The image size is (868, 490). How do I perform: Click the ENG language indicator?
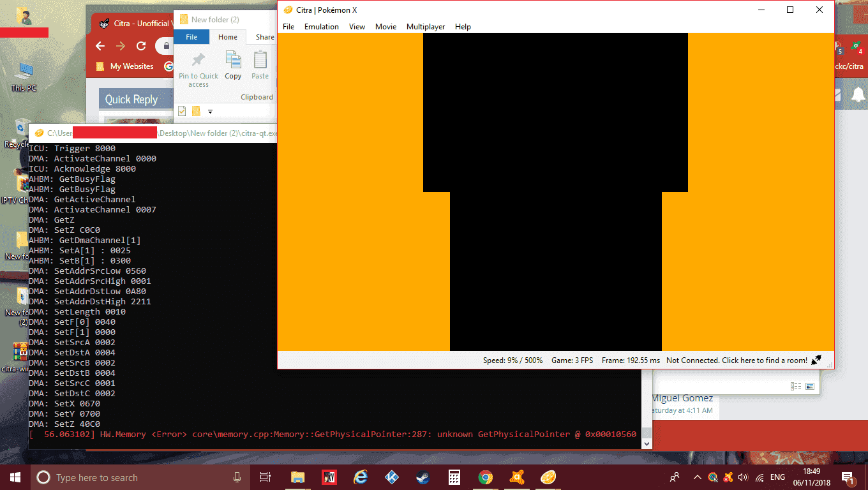[x=777, y=477]
